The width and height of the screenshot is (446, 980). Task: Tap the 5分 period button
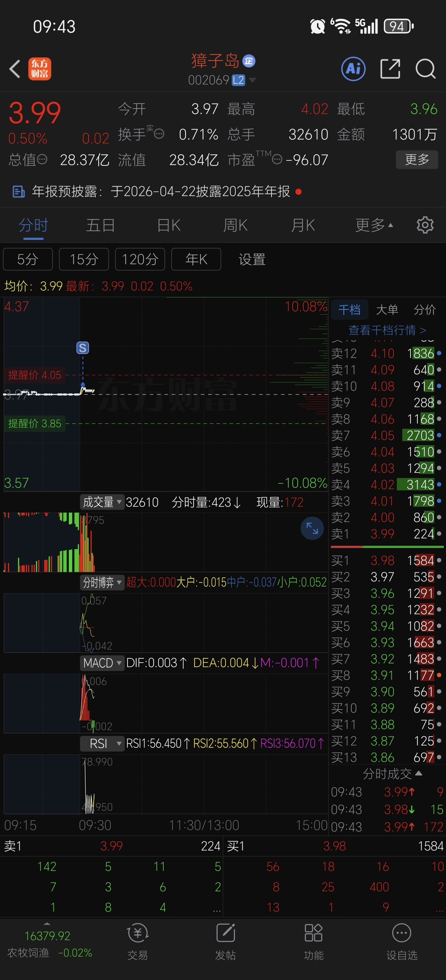(x=28, y=259)
